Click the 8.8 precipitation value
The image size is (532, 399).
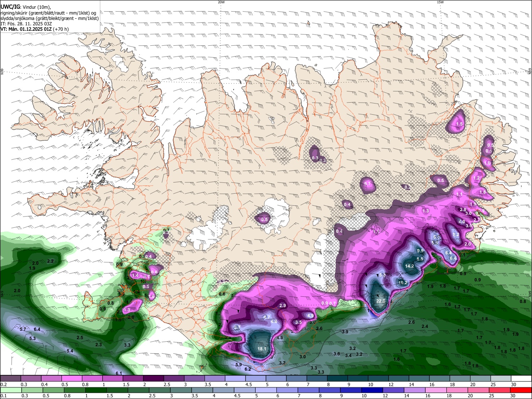[420, 259]
